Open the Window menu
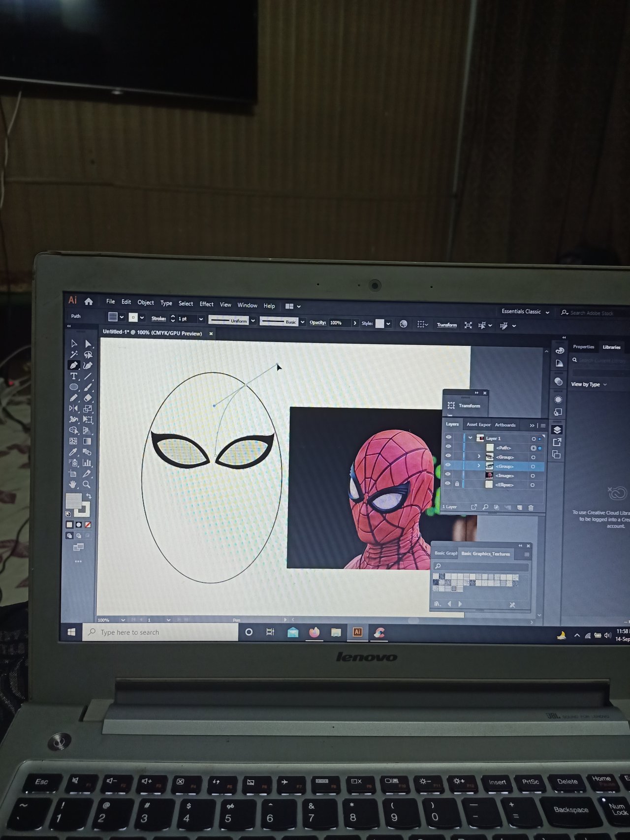The height and width of the screenshot is (840, 630). point(247,305)
